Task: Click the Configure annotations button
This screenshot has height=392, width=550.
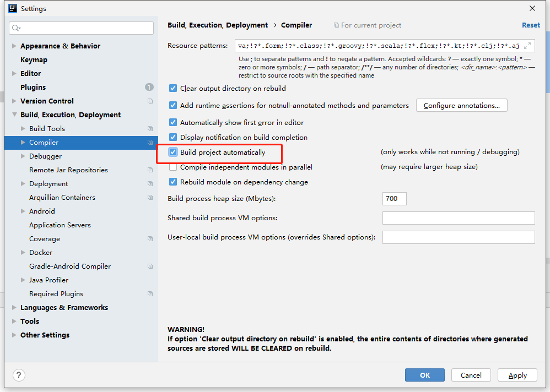Action: [462, 106]
